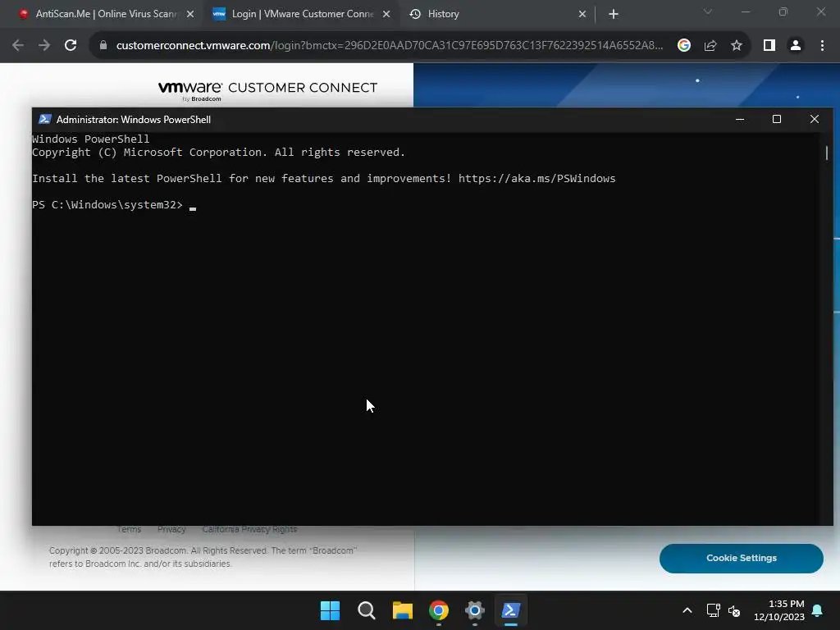Open the Chrome side panel
This screenshot has height=630, width=840.
tap(769, 46)
